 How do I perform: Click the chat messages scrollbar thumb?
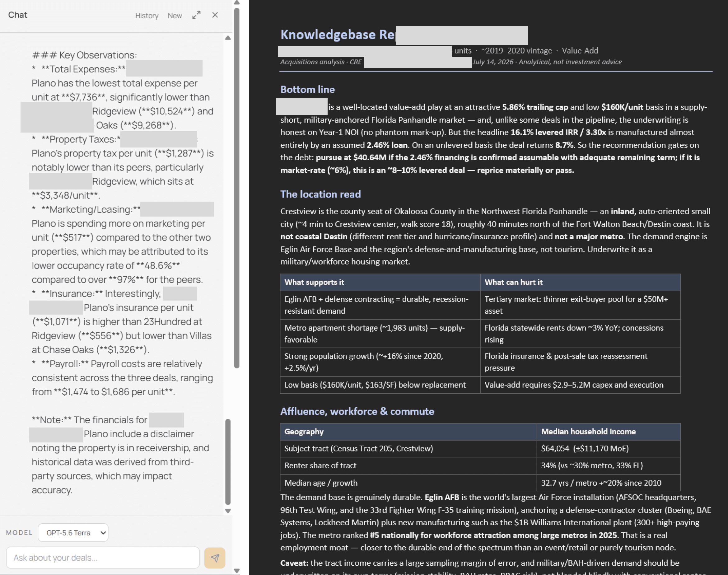(228, 462)
